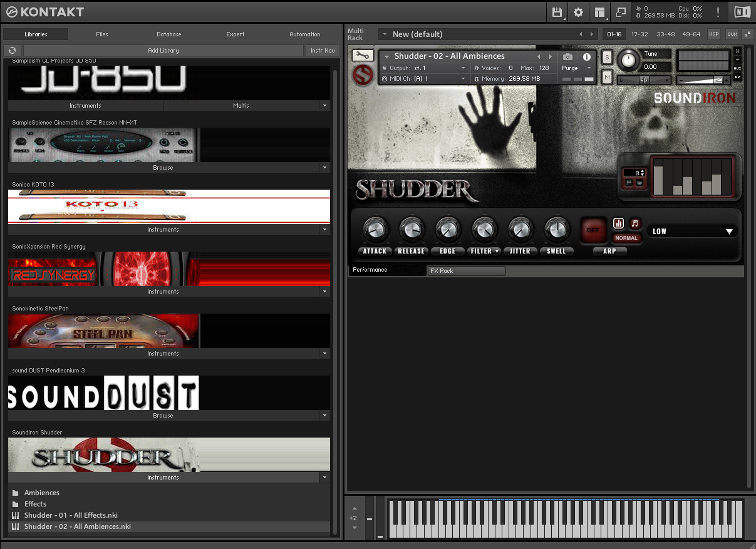Toggle instrument AUX button in header
Viewport: 756px width, 549px height.
pyautogui.click(x=737, y=68)
